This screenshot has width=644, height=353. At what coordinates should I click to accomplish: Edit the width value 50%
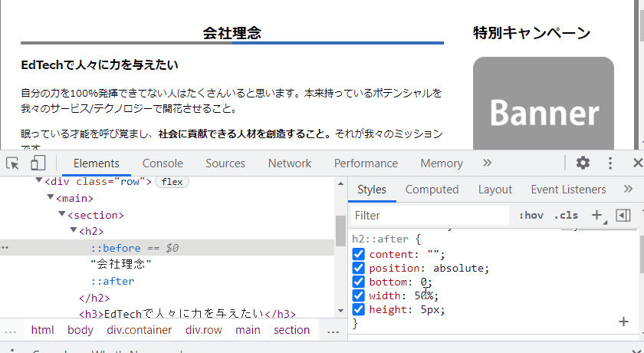click(x=425, y=295)
